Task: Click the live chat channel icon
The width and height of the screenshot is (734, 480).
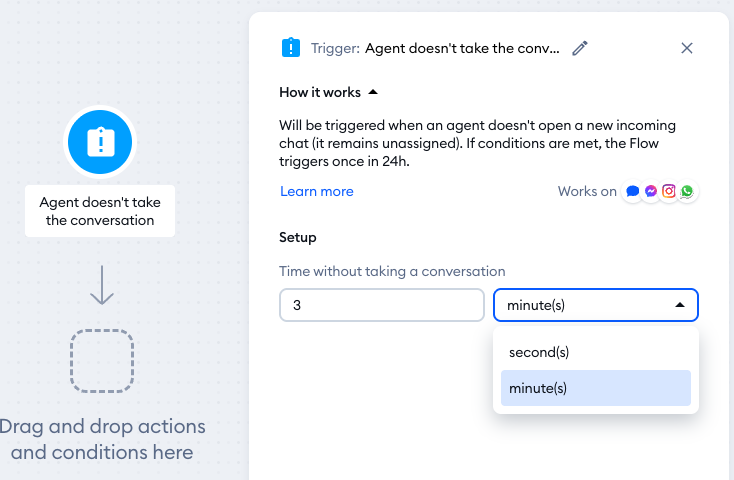Action: (x=632, y=192)
